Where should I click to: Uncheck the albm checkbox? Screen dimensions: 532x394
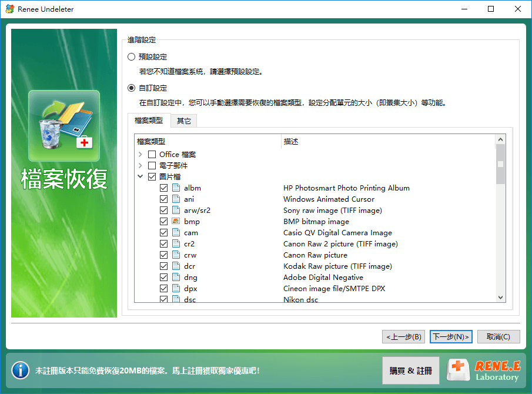click(163, 188)
